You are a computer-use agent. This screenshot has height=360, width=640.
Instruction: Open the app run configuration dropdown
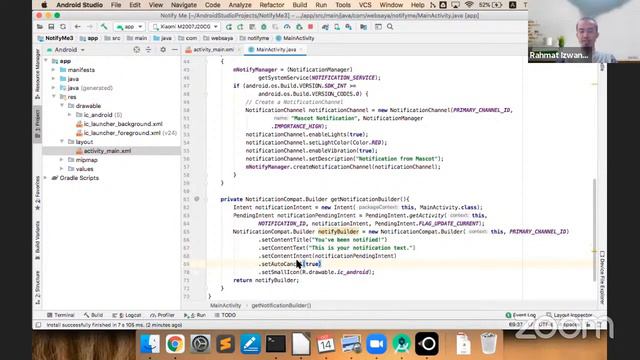129,27
